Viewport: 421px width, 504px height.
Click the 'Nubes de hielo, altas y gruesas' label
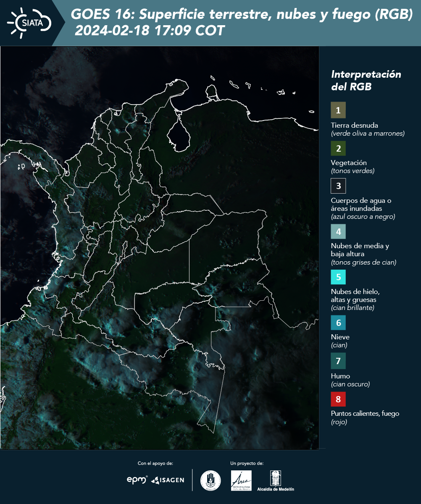coord(355,296)
